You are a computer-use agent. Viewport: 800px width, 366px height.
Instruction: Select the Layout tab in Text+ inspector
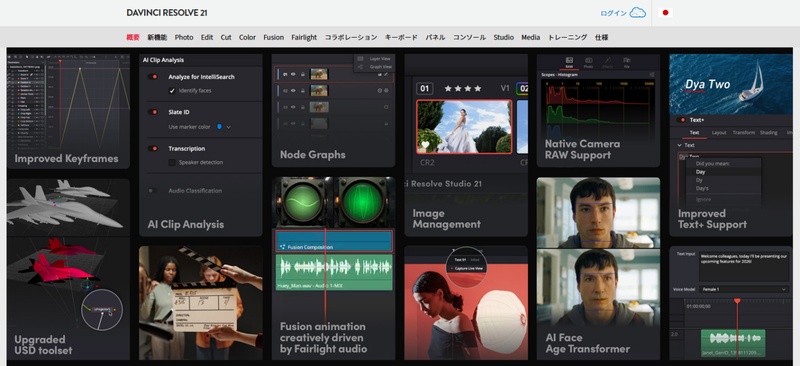click(719, 132)
